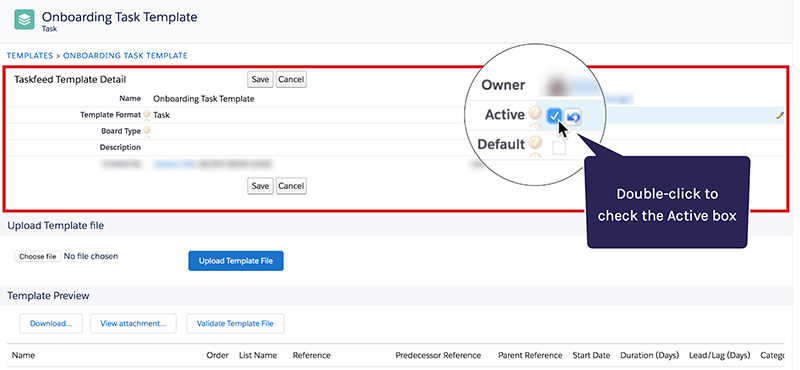Click the Download... button
800x370 pixels.
(x=51, y=324)
